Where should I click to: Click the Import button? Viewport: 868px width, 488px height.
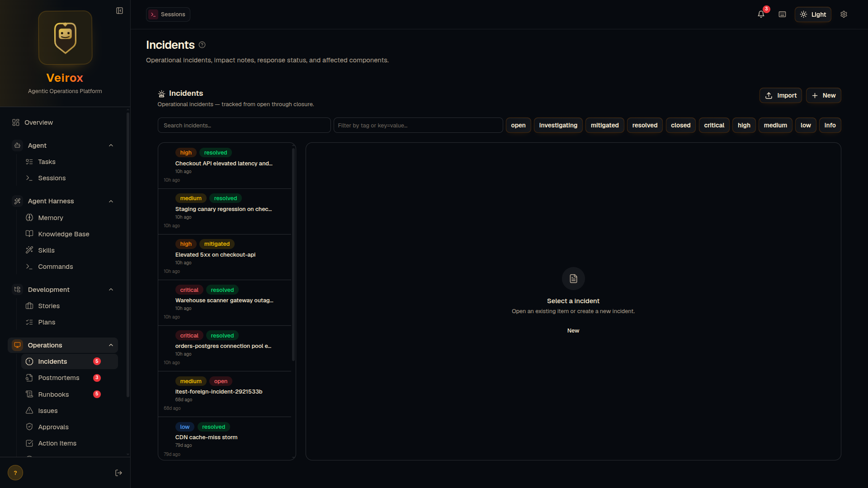click(x=781, y=95)
